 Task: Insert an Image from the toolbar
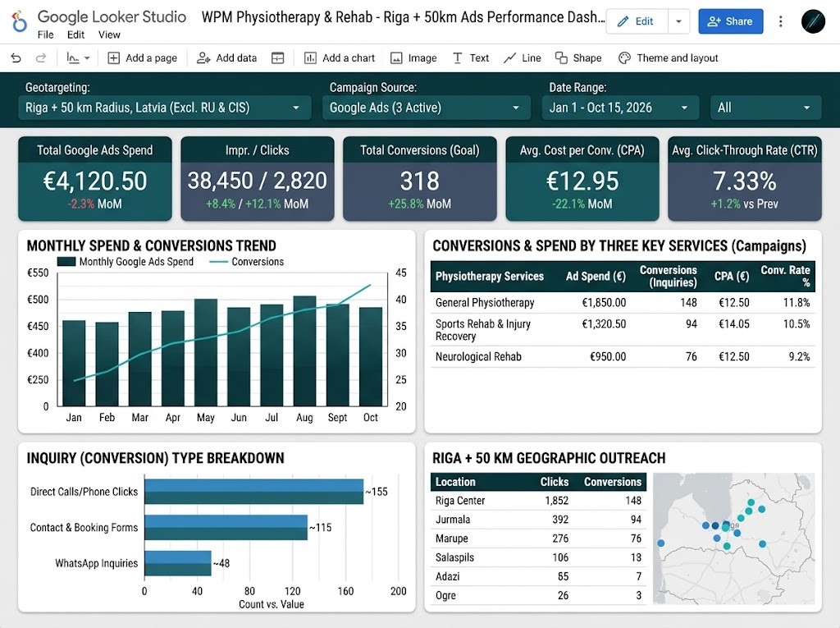[413, 58]
